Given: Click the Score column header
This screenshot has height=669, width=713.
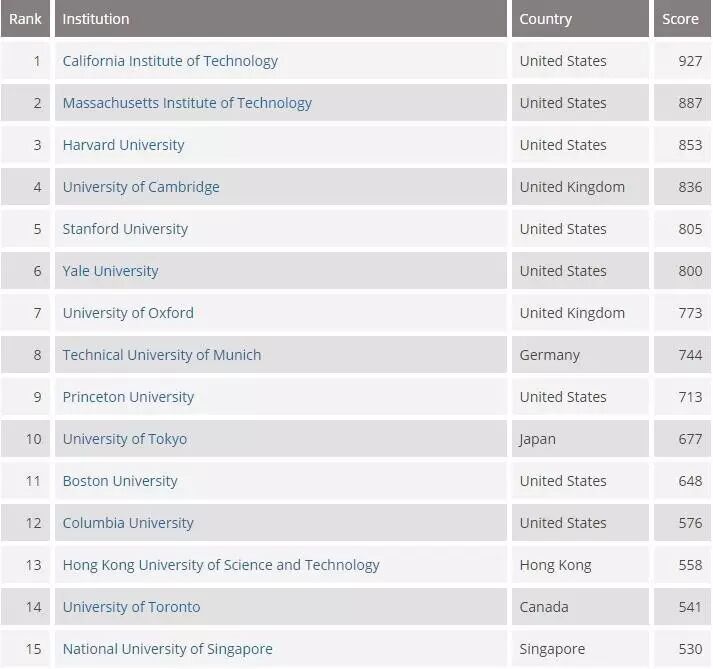Looking at the screenshot, I should click(682, 19).
